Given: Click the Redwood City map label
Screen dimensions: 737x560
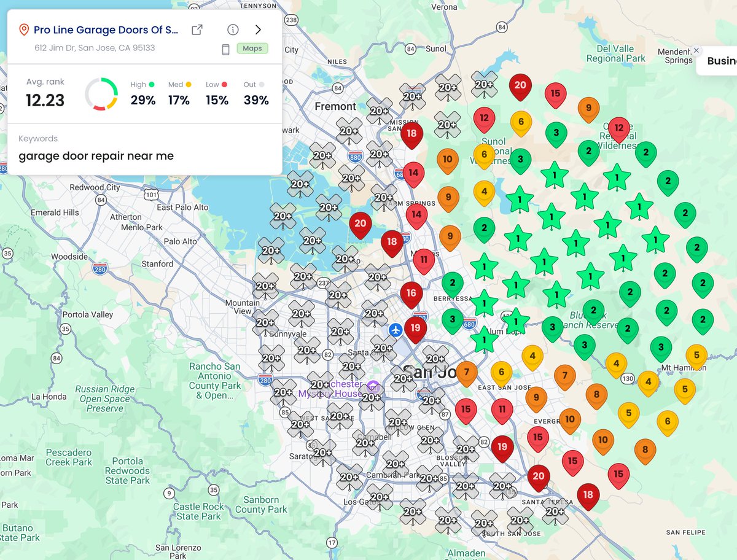Looking at the screenshot, I should pyautogui.click(x=95, y=187).
